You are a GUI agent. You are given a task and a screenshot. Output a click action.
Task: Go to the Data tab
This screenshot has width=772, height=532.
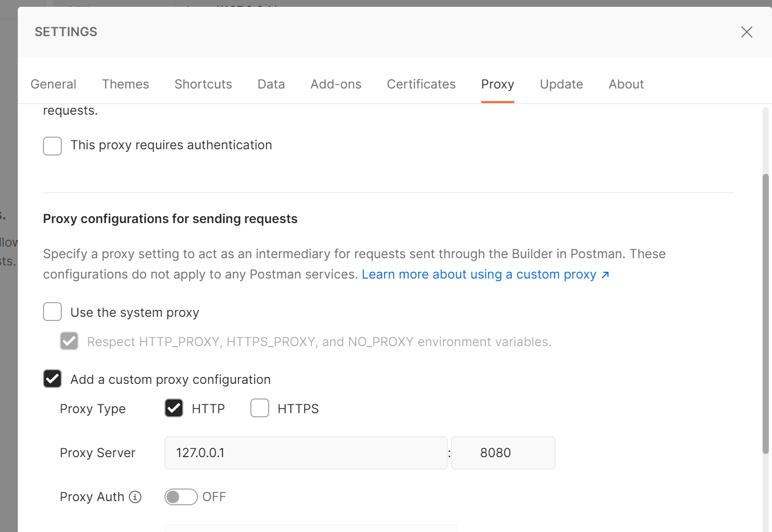(x=271, y=84)
